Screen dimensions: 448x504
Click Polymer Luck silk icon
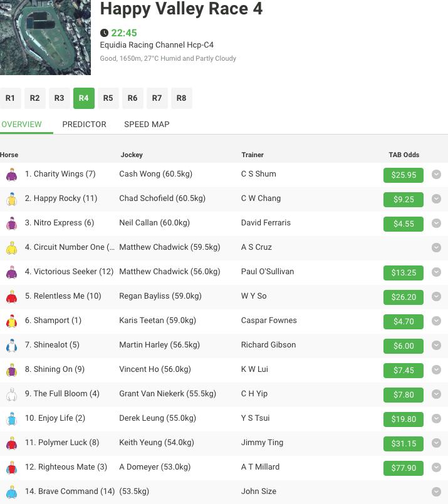pos(11,444)
